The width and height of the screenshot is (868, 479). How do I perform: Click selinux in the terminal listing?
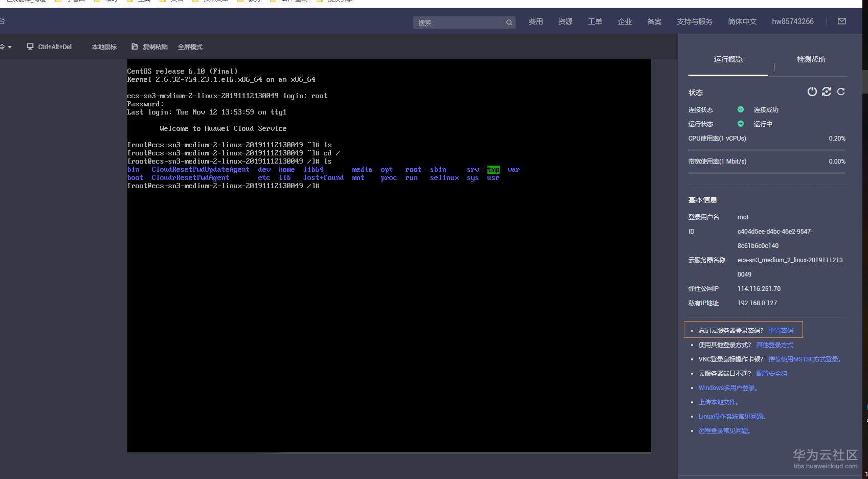click(444, 178)
